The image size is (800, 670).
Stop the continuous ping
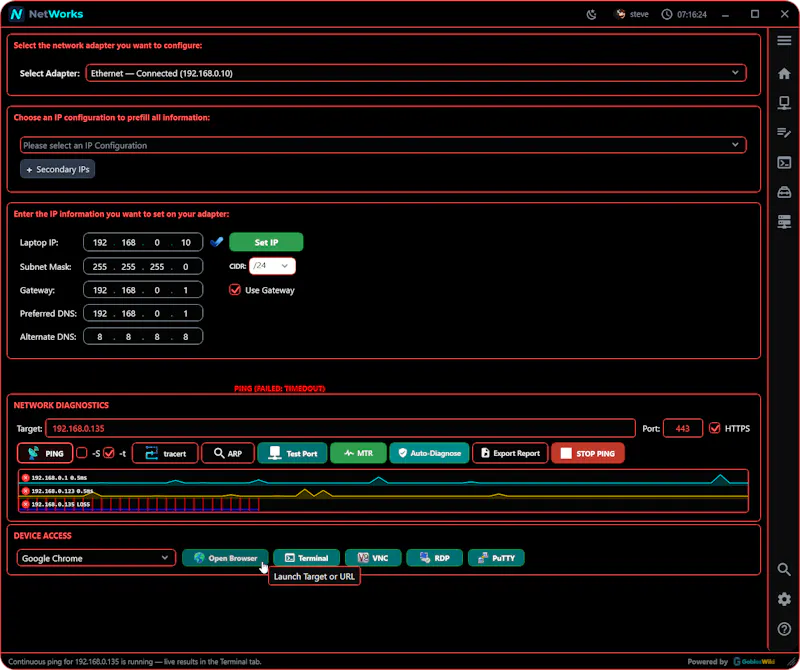click(588, 453)
